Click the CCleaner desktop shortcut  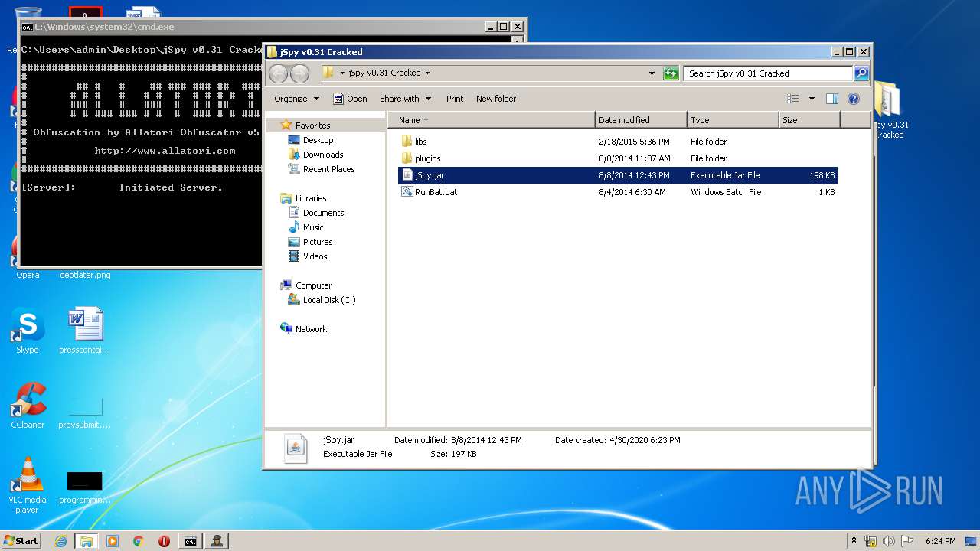28,406
